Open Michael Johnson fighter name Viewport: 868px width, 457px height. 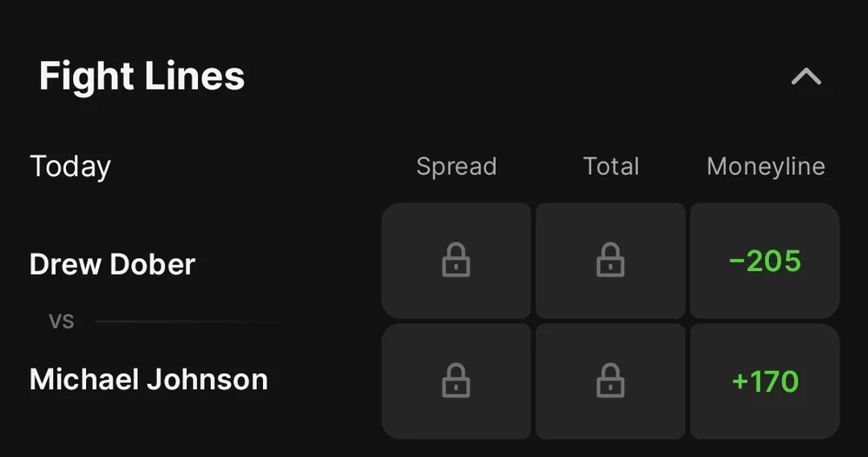click(x=148, y=380)
